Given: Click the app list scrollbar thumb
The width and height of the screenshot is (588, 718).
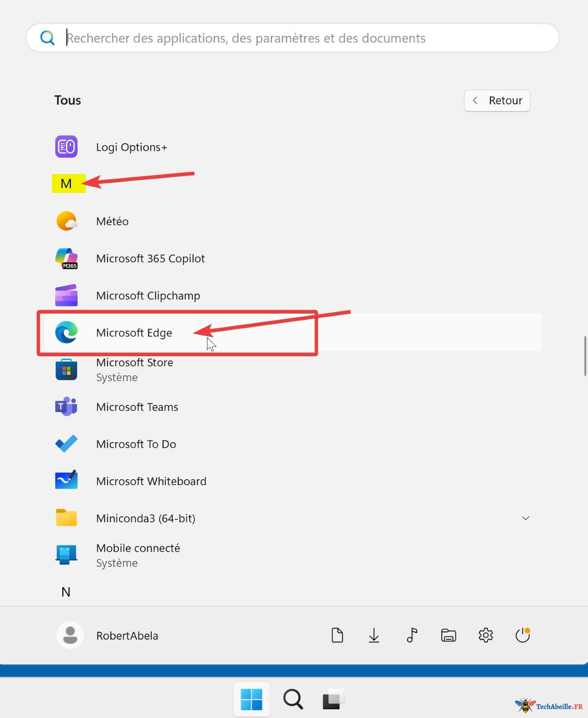Looking at the screenshot, I should pyautogui.click(x=585, y=356).
